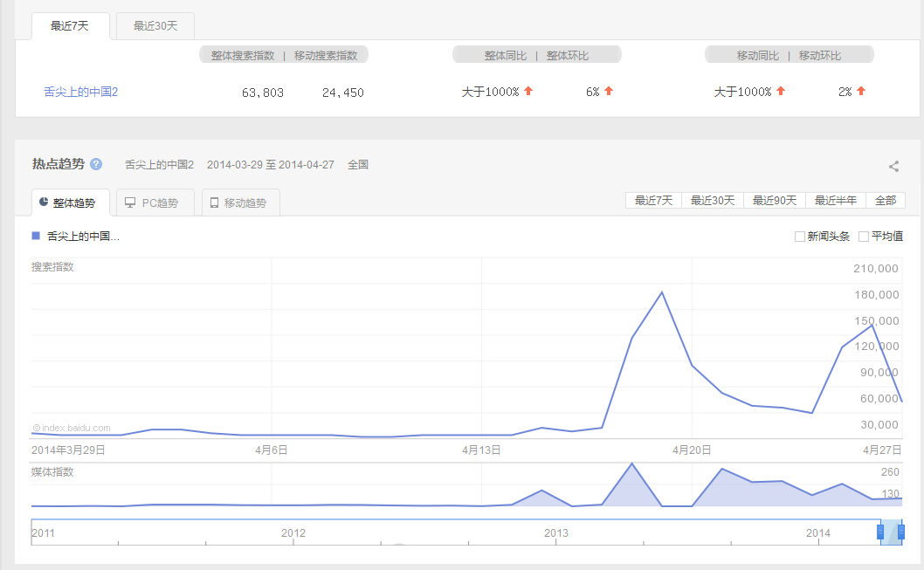This screenshot has height=570, width=924.
Task: Click the 舌尖上的中国... legend label
Action: coord(83,237)
